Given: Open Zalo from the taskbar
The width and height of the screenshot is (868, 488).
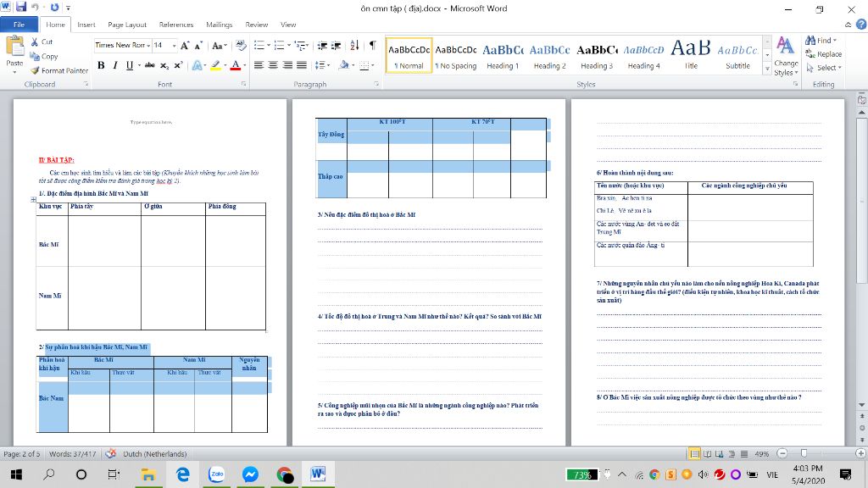Looking at the screenshot, I should point(217,474).
